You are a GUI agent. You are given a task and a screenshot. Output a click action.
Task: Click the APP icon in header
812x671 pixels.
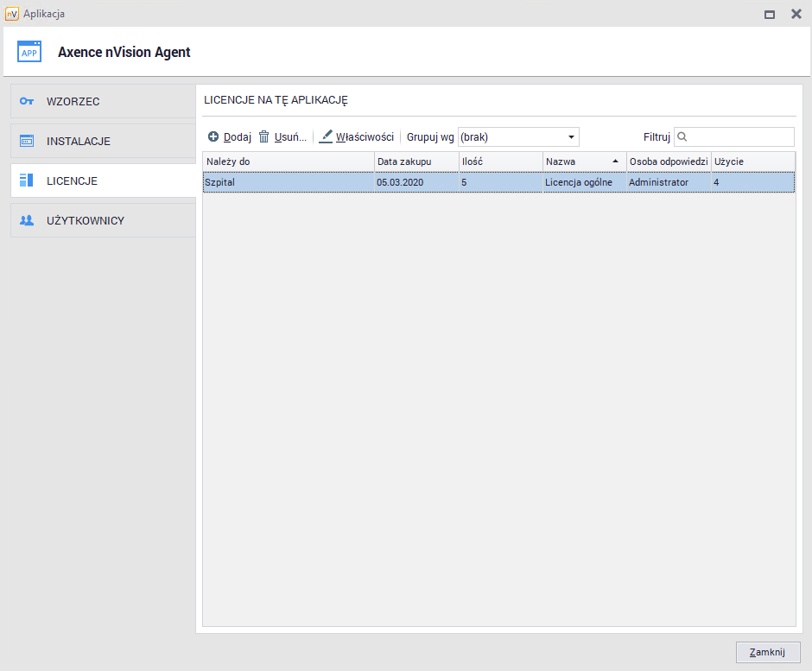[29, 52]
